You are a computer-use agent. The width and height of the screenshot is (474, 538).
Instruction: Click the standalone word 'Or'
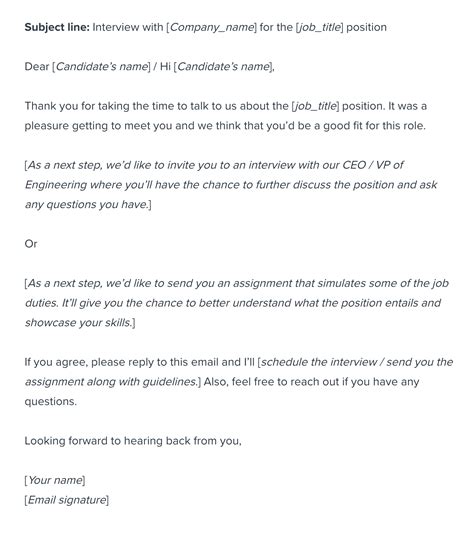[31, 244]
